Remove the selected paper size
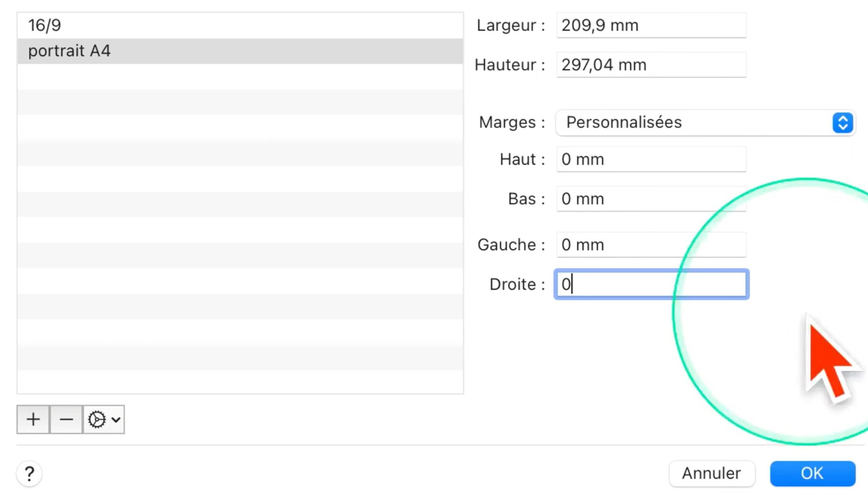This screenshot has width=868, height=501. pos(66,420)
